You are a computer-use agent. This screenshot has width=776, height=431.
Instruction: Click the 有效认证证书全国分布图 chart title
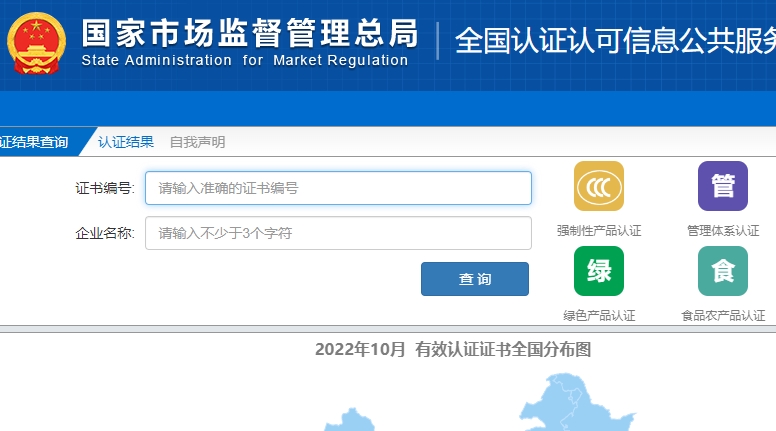(x=453, y=349)
